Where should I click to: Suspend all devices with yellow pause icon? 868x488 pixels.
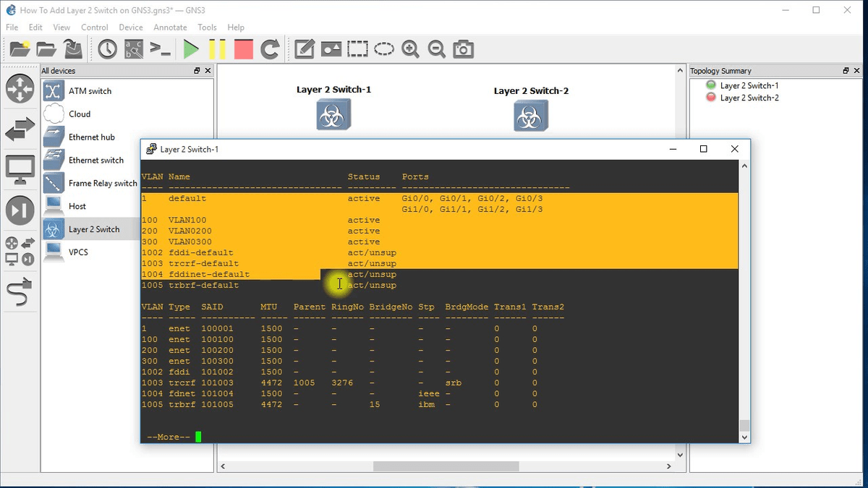(217, 49)
